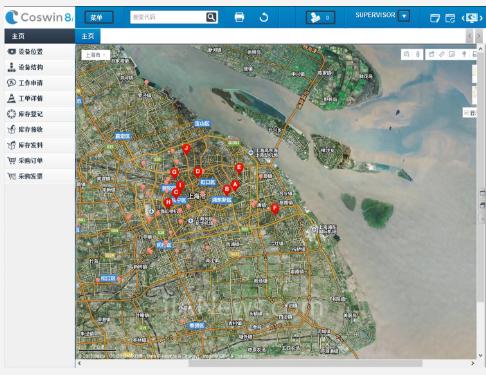Image resolution: width=486 pixels, height=375 pixels.
Task: Expand the SUPERVISOR dropdown arrow
Action: coord(404,16)
